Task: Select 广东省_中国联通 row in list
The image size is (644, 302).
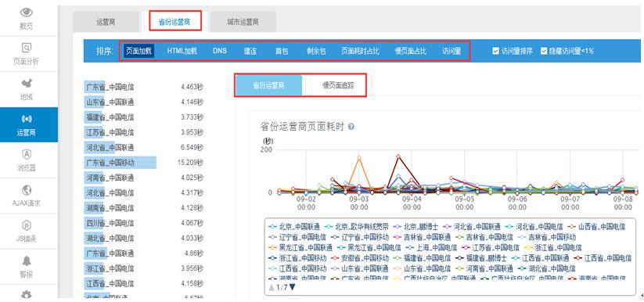Action: click(x=144, y=253)
